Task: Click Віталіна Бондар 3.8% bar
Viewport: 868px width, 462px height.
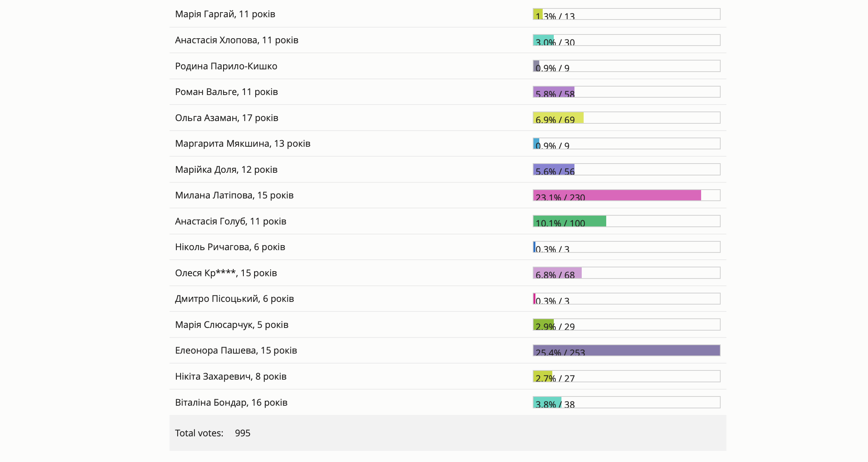Action: click(x=547, y=403)
